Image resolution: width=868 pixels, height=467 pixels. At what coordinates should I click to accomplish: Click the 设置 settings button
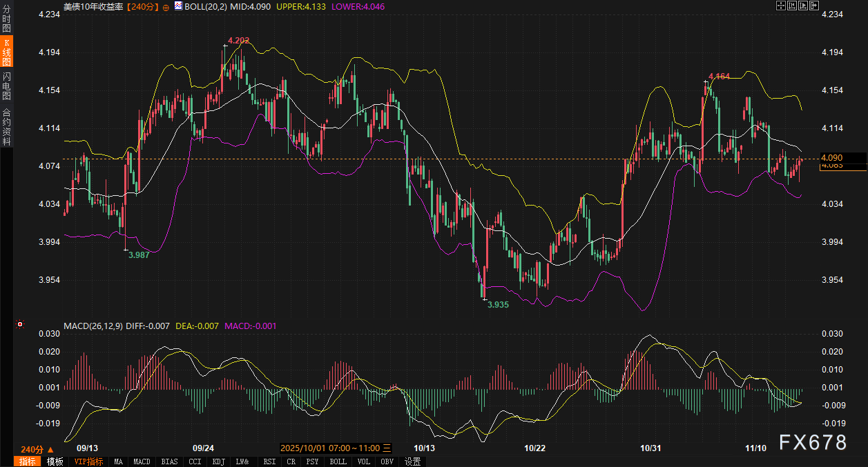pos(413,461)
